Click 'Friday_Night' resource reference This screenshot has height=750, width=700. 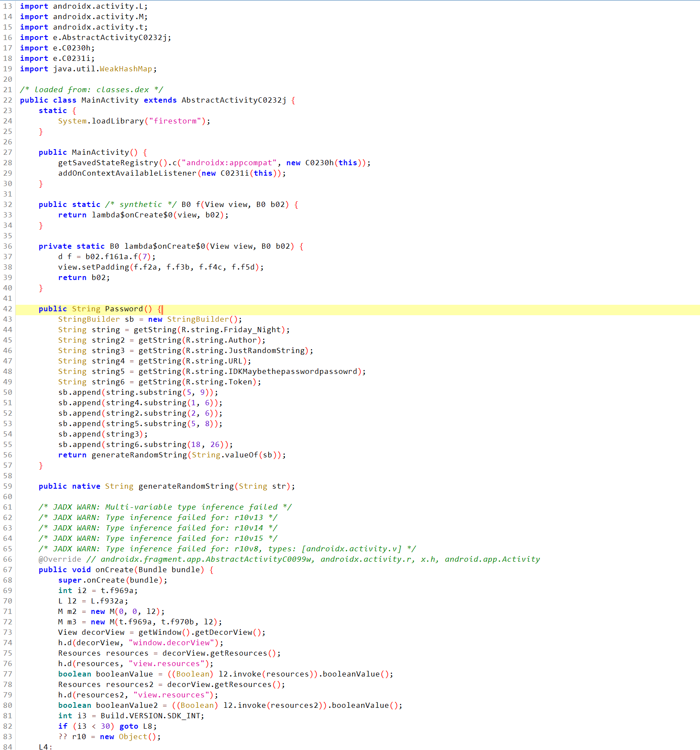pos(252,330)
